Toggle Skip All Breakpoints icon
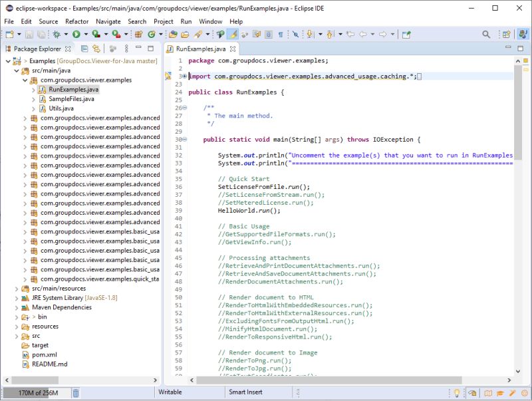Viewport: 532px width, 401px height. 295,35
